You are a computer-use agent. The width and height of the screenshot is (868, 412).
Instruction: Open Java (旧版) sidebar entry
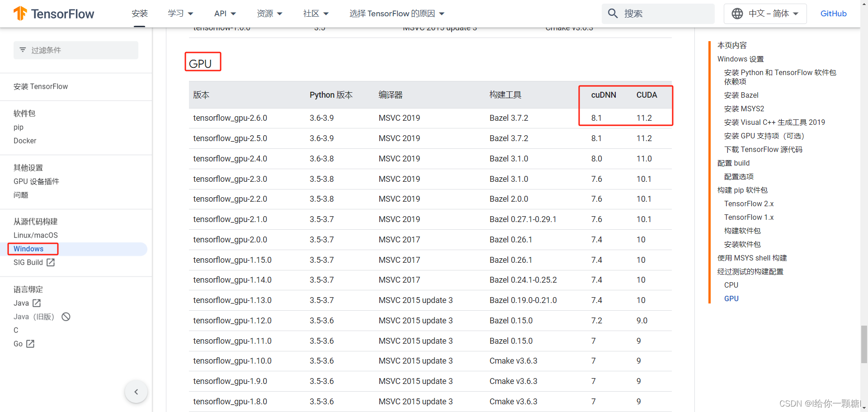[x=34, y=317]
